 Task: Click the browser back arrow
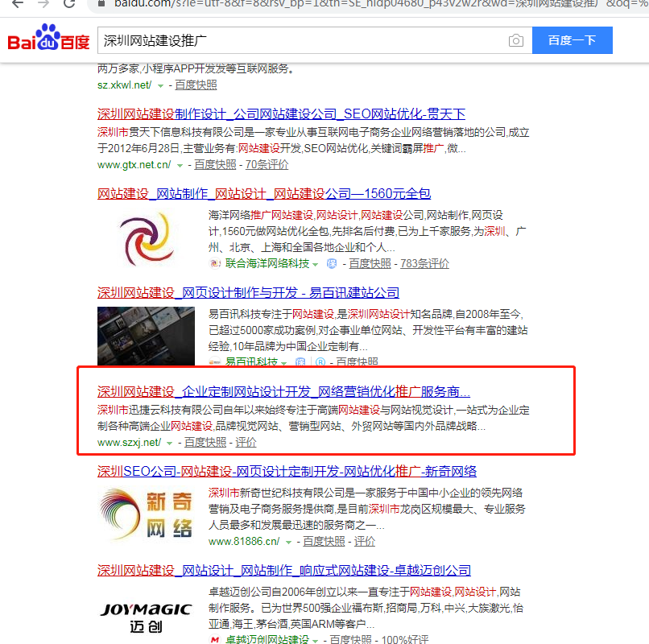(x=18, y=4)
